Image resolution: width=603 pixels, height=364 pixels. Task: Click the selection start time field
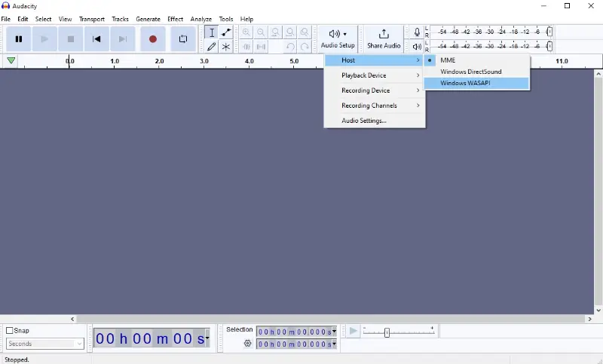294,332
